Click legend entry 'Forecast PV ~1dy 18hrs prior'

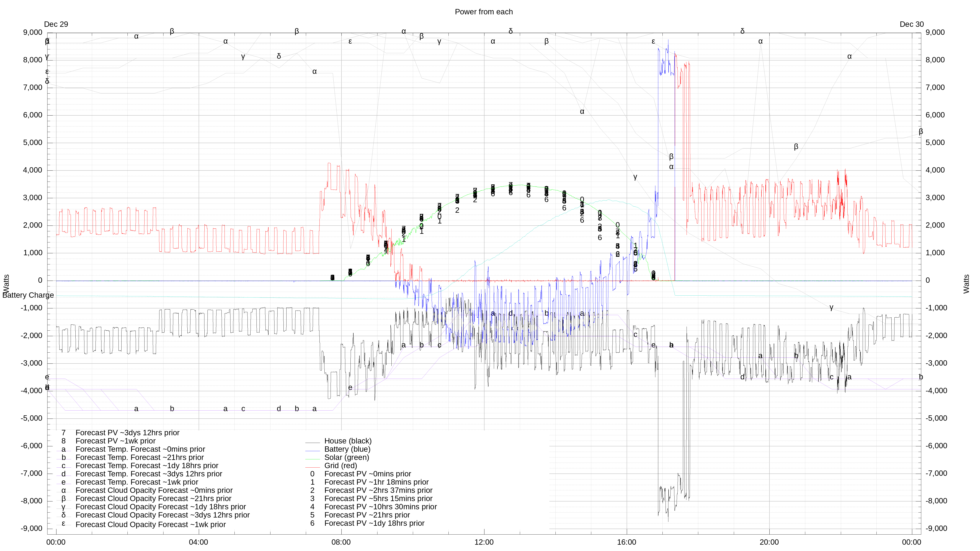[374, 523]
